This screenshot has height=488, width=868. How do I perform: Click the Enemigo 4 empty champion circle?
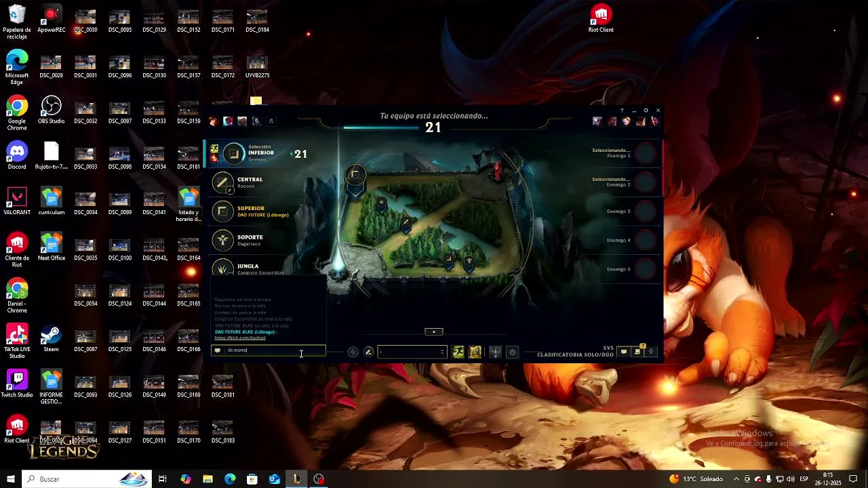646,240
